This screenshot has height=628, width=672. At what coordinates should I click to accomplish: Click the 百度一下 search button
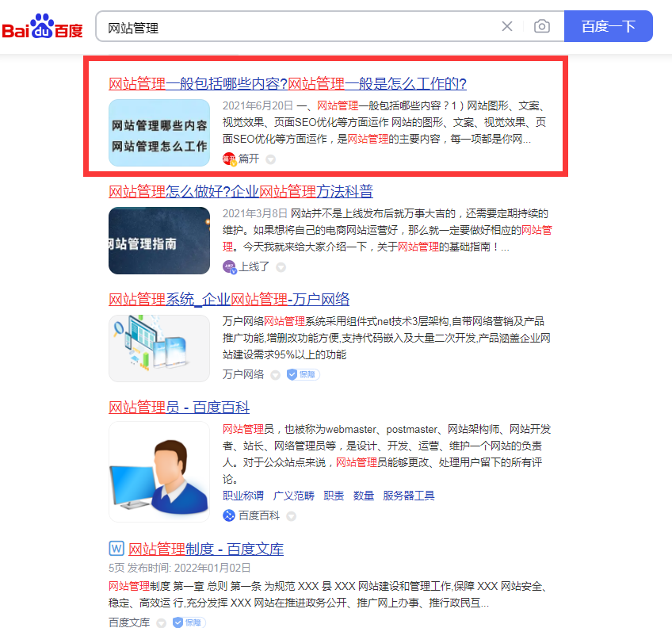608,27
